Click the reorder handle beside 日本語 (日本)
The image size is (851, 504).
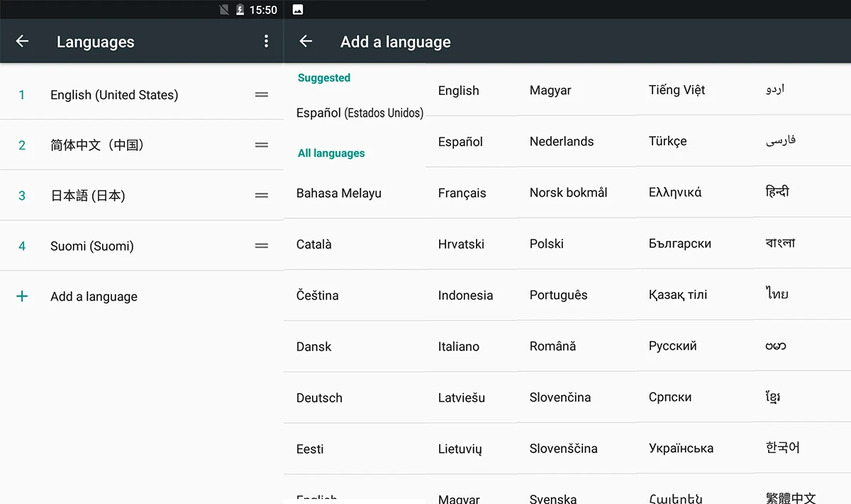(262, 195)
